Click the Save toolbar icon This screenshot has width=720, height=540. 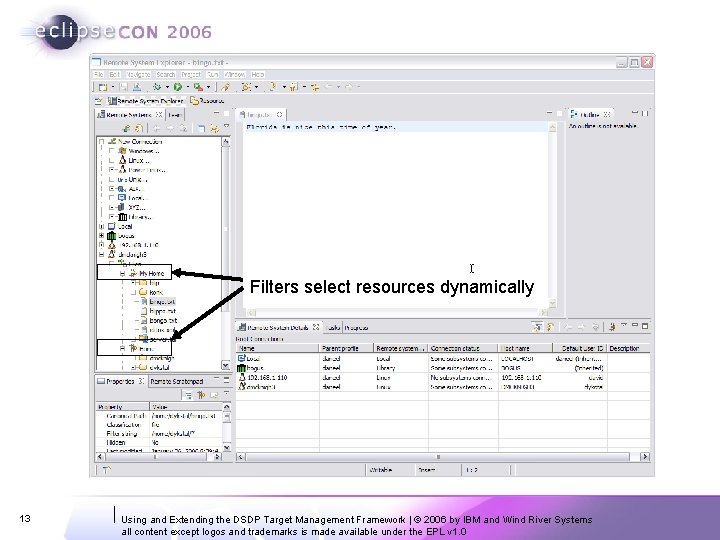[124, 87]
